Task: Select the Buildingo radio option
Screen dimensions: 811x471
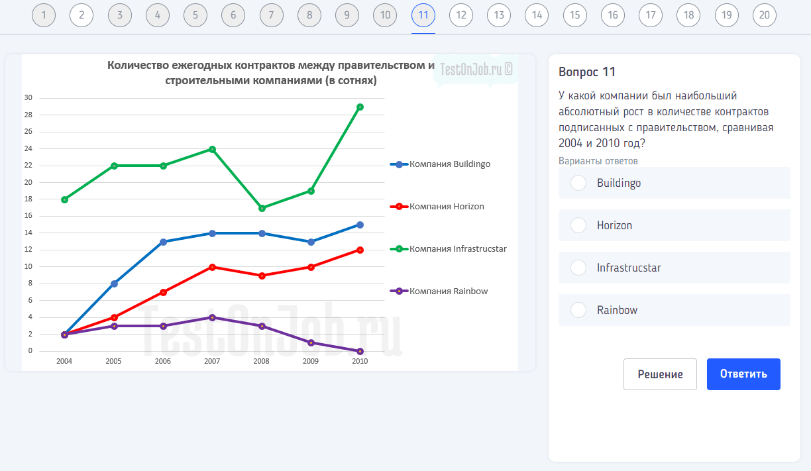Action: (x=578, y=183)
